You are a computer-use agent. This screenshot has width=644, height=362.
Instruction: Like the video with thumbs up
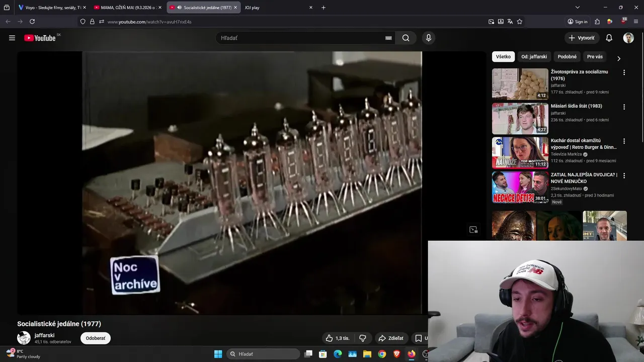point(338,338)
